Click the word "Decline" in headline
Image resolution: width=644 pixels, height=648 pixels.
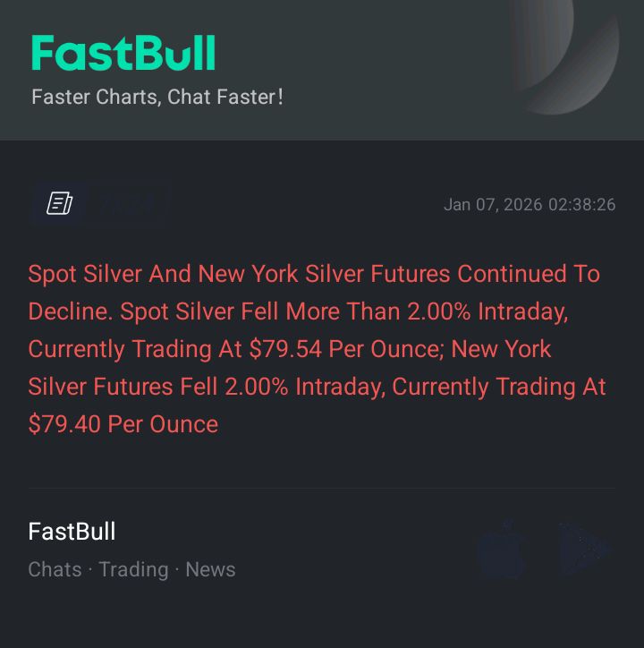68,311
